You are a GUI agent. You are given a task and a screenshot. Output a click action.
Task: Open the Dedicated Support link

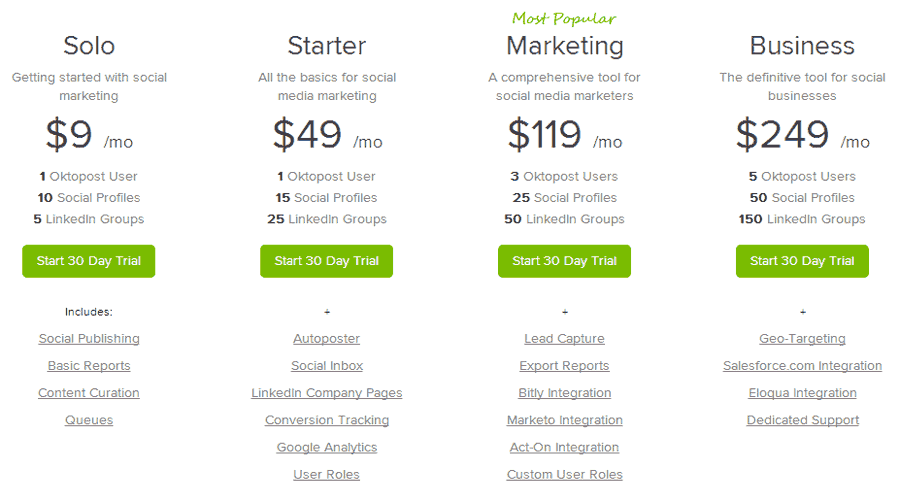point(802,420)
